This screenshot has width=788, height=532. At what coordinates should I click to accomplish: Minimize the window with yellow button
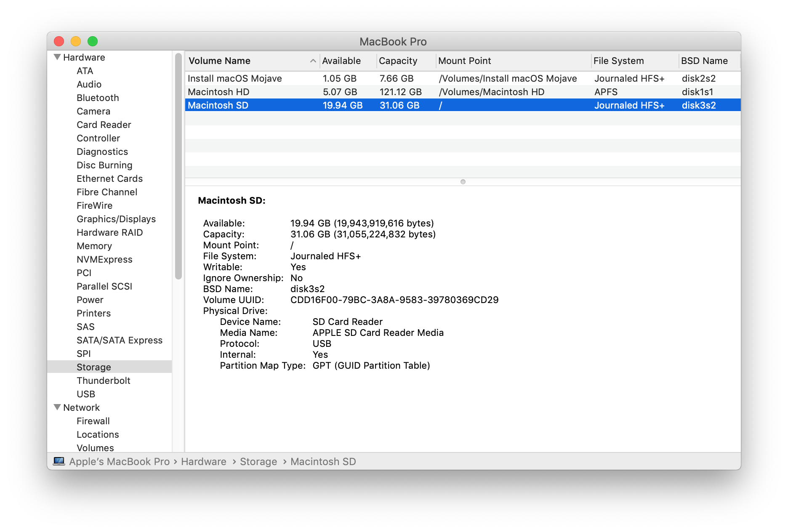click(x=76, y=41)
